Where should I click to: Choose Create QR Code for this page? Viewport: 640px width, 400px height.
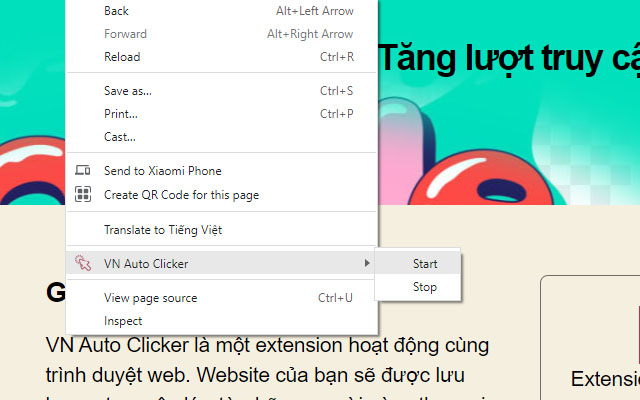coord(221,195)
